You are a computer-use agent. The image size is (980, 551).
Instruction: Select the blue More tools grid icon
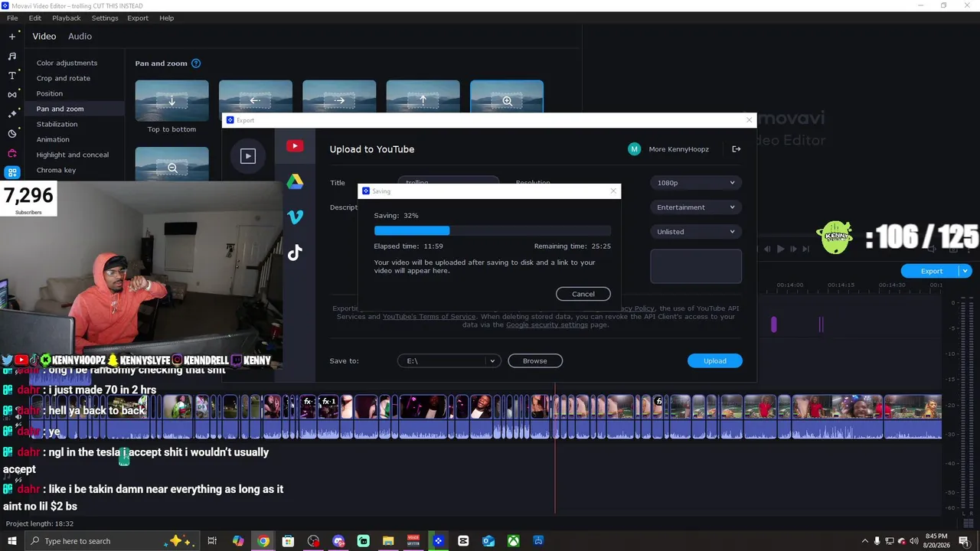(12, 172)
